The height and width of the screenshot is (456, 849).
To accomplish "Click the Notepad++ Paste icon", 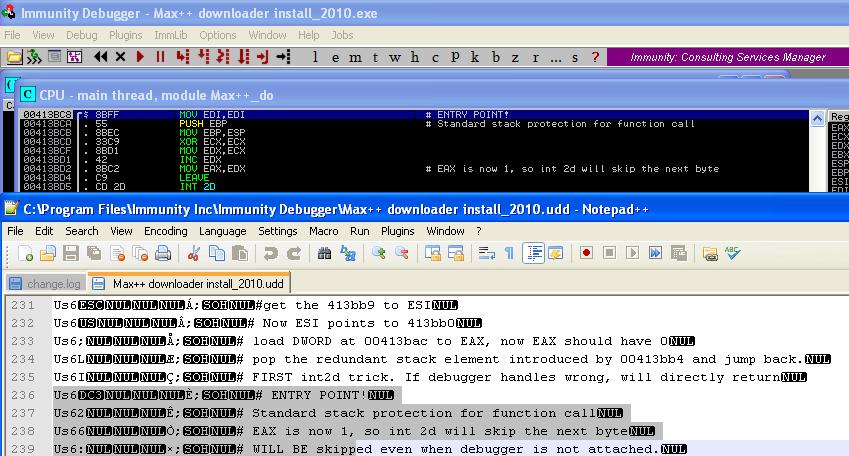I will tap(240, 253).
